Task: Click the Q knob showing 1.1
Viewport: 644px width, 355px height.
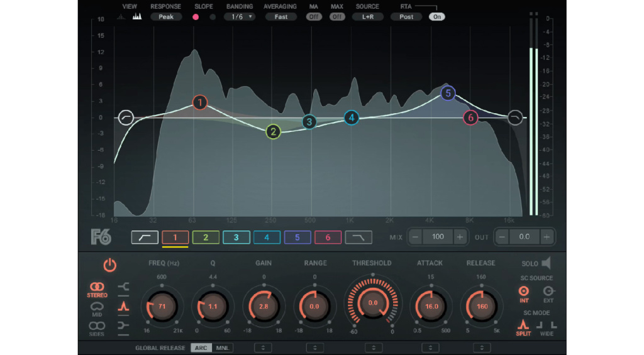Action: tap(213, 306)
